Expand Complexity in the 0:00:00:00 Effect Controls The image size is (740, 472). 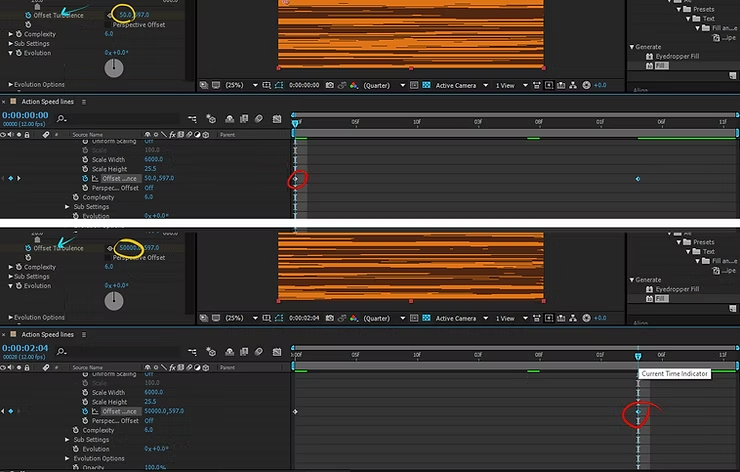point(10,34)
